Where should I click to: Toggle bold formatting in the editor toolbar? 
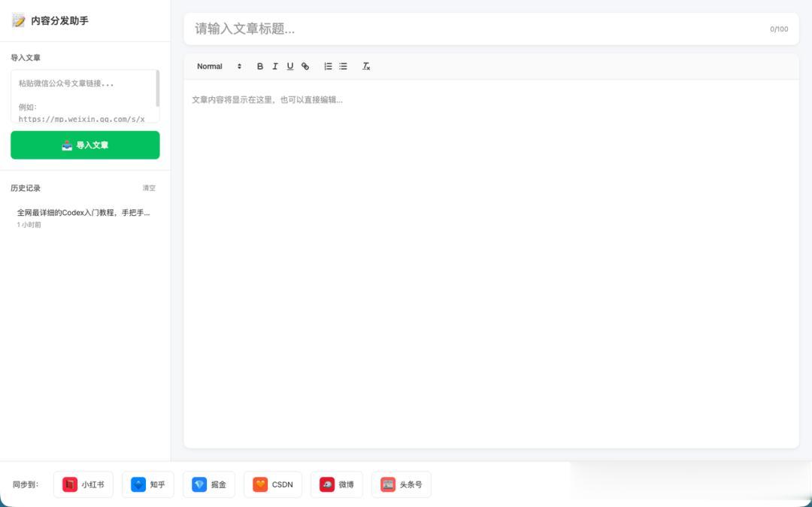click(260, 66)
